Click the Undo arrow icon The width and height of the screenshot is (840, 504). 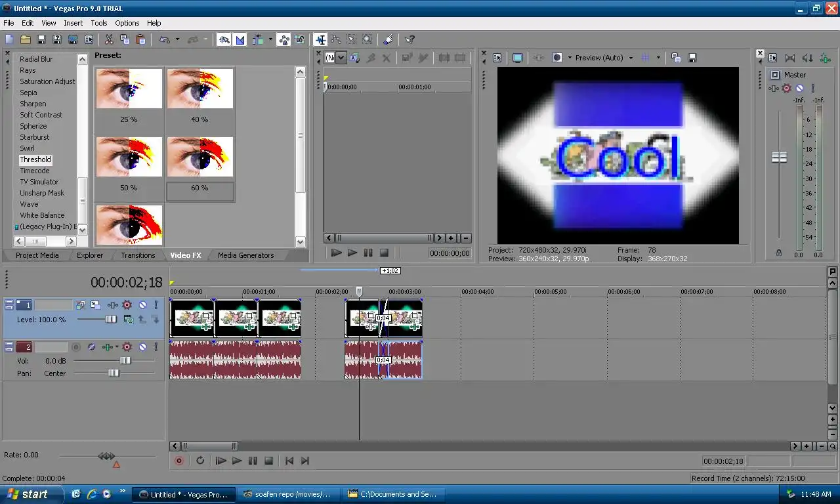point(164,40)
